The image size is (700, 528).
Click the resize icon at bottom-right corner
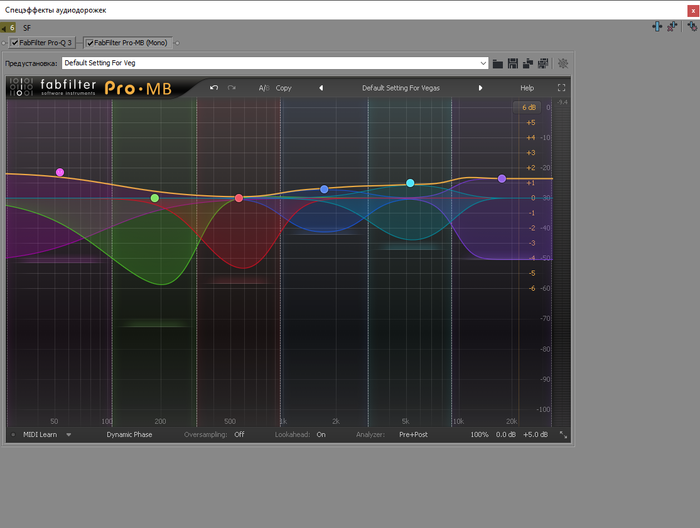click(563, 435)
